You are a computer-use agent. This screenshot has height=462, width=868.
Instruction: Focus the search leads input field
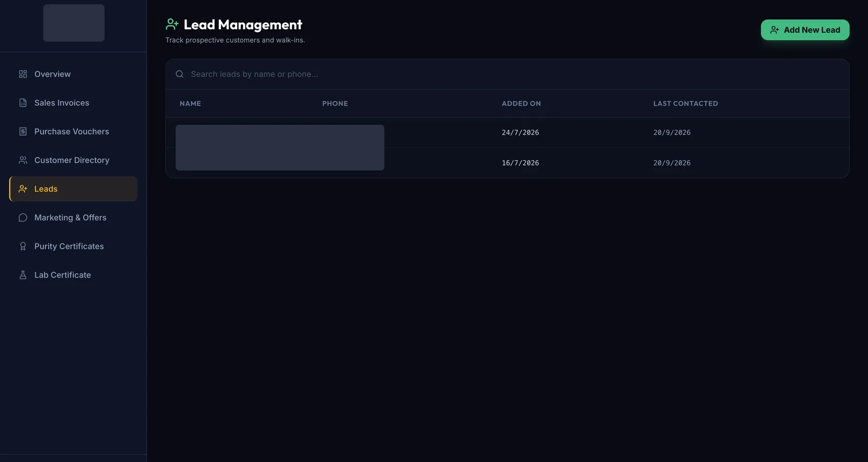(x=507, y=74)
